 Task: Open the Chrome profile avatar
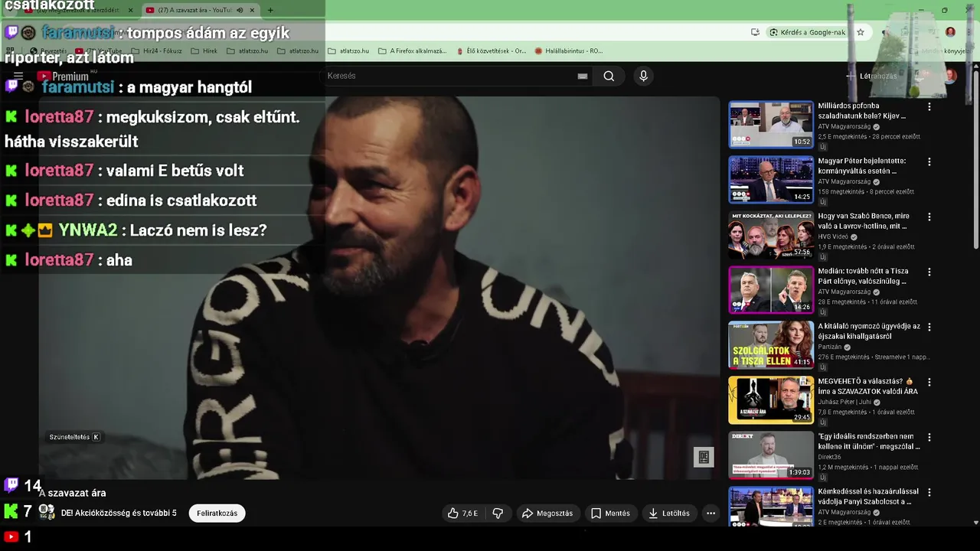[x=950, y=32]
